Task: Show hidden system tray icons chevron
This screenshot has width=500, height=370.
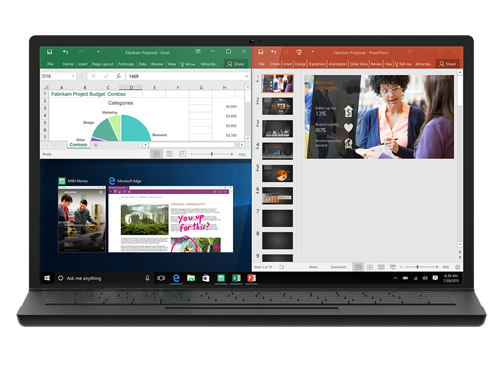Action: click(395, 278)
